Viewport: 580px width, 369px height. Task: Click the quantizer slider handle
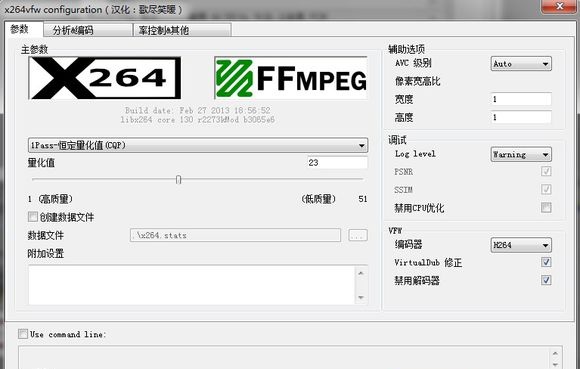pos(179,180)
